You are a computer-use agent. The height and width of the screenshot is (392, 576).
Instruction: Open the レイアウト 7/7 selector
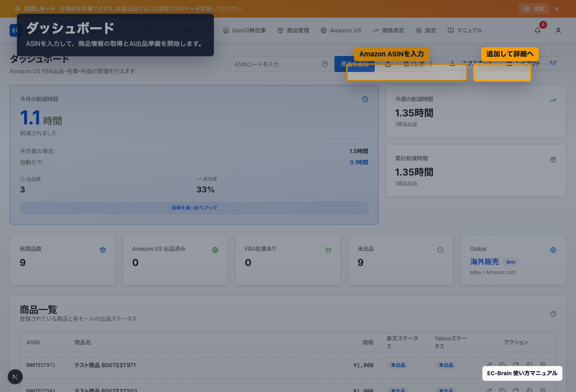(533, 63)
